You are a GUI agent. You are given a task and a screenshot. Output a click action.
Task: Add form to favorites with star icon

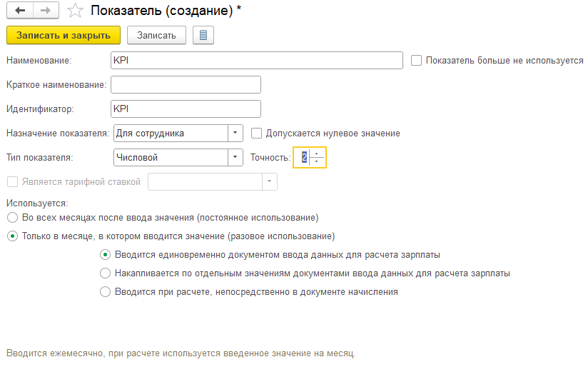pyautogui.click(x=75, y=10)
